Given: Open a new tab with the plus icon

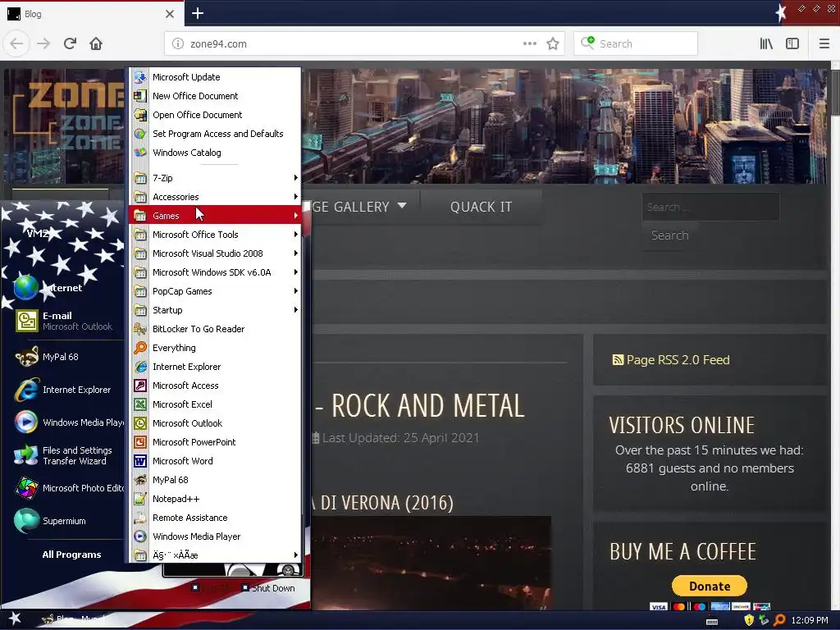Looking at the screenshot, I should coord(198,13).
